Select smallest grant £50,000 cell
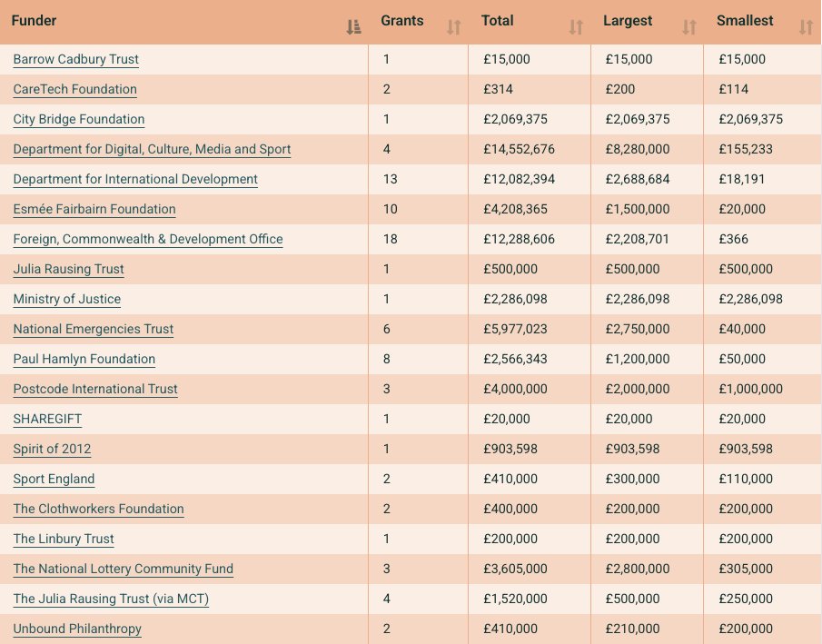Screen dimensions: 822x644 click(763, 359)
